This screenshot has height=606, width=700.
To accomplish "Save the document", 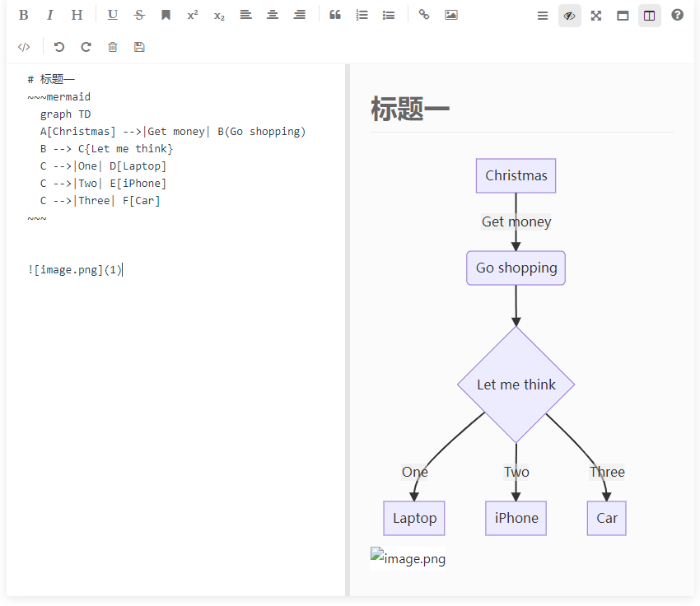I will pyautogui.click(x=138, y=46).
